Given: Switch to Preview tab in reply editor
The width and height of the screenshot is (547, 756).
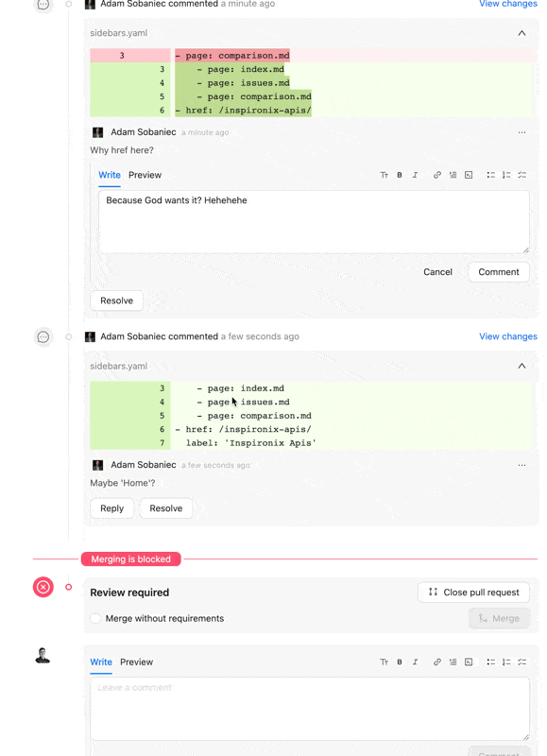Looking at the screenshot, I should tap(145, 175).
